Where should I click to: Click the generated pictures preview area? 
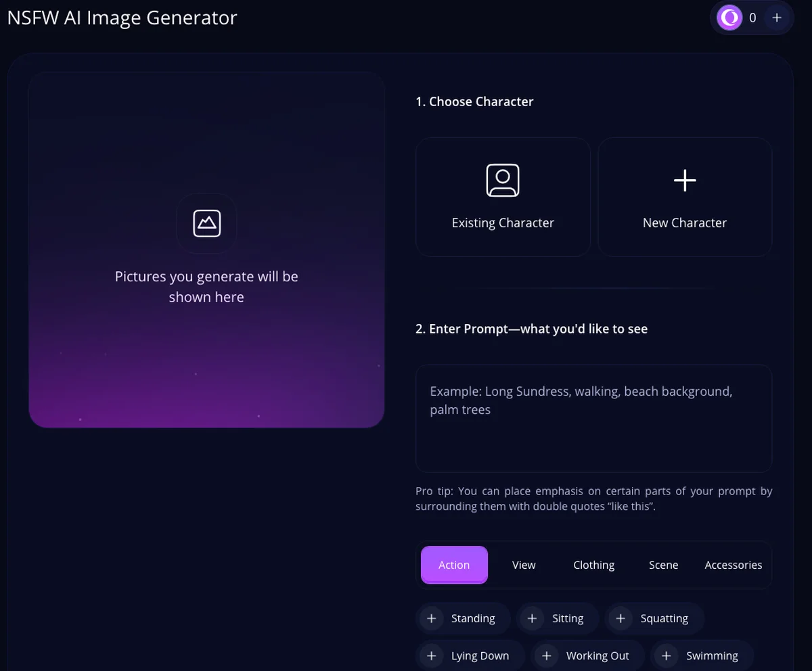[x=206, y=250]
